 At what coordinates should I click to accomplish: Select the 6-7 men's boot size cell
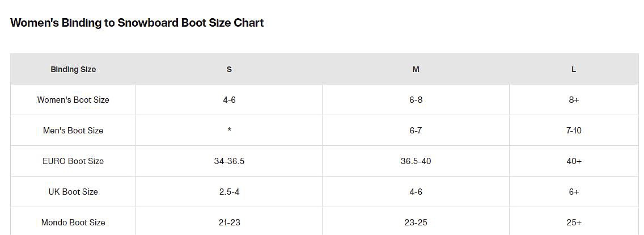416,131
